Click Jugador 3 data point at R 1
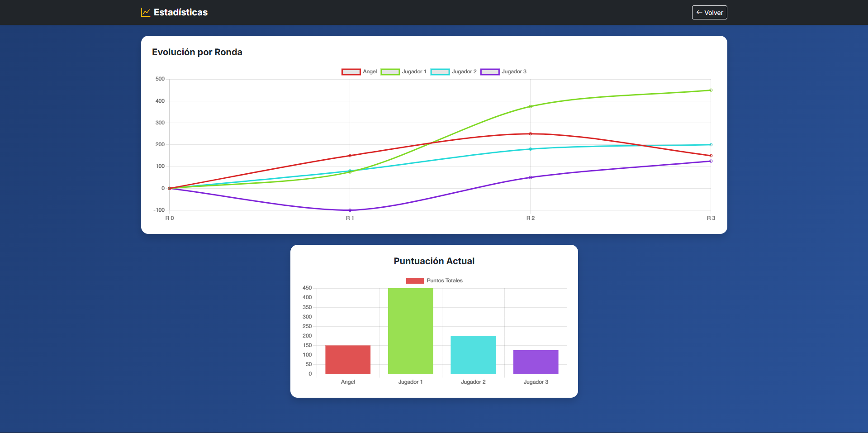 tap(350, 210)
